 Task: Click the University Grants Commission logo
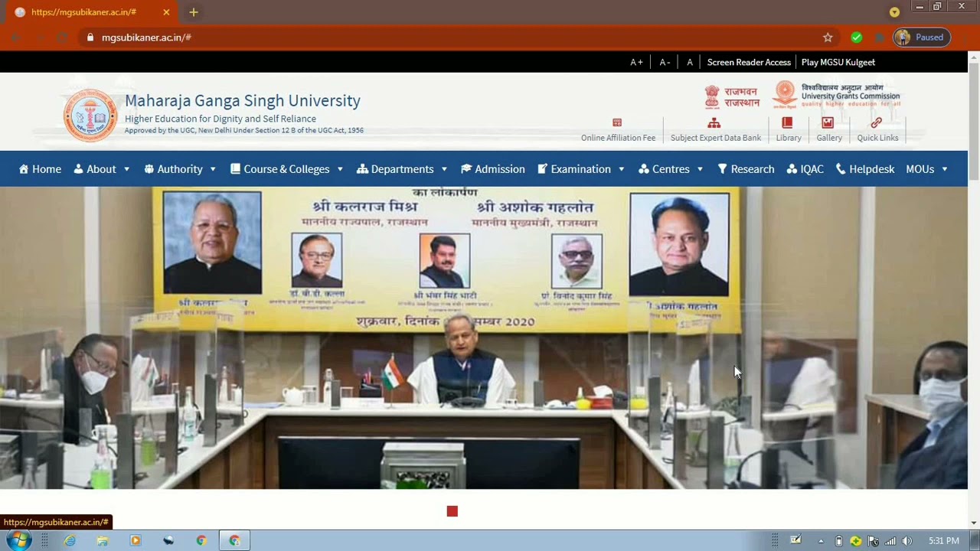(x=836, y=95)
